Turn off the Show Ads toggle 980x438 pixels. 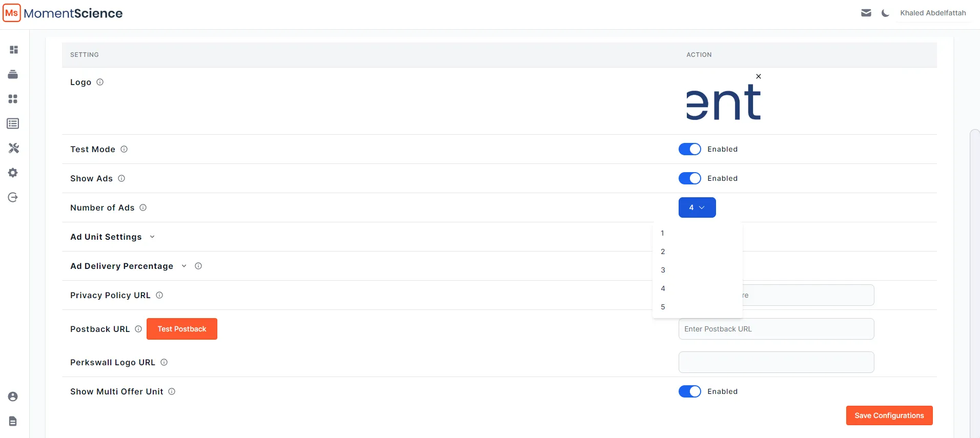tap(690, 178)
